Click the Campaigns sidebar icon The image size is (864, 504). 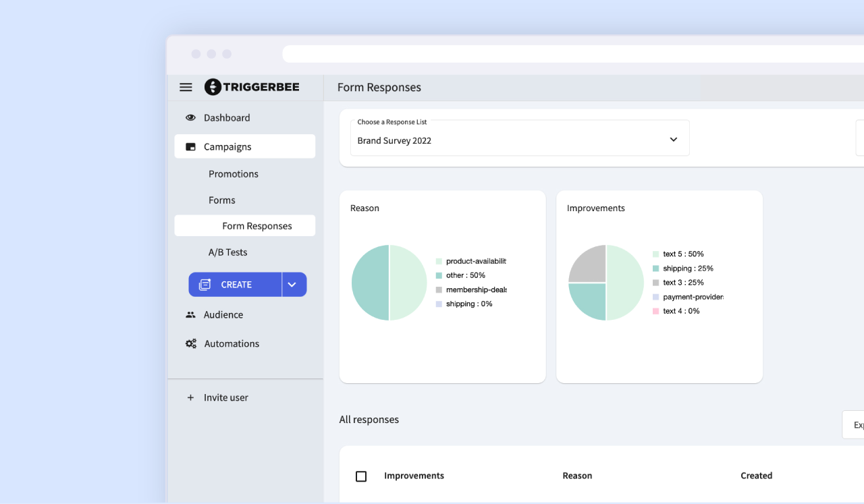[x=191, y=147]
